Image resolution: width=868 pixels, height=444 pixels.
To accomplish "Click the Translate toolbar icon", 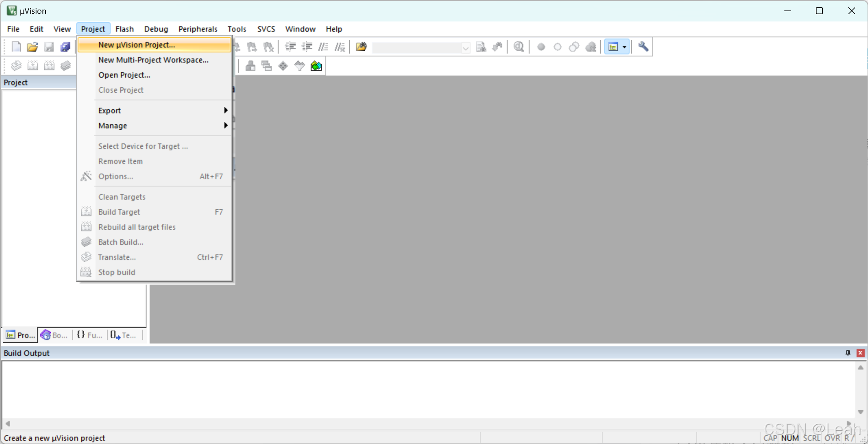I will 16,66.
